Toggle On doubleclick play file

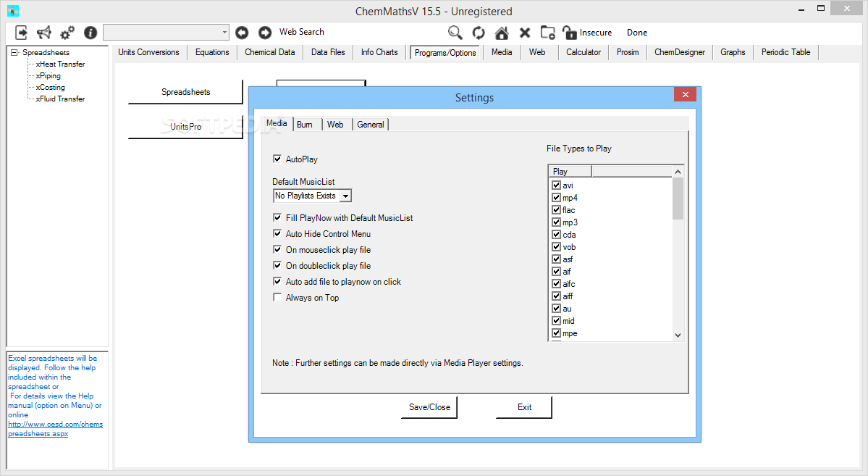[x=277, y=265]
